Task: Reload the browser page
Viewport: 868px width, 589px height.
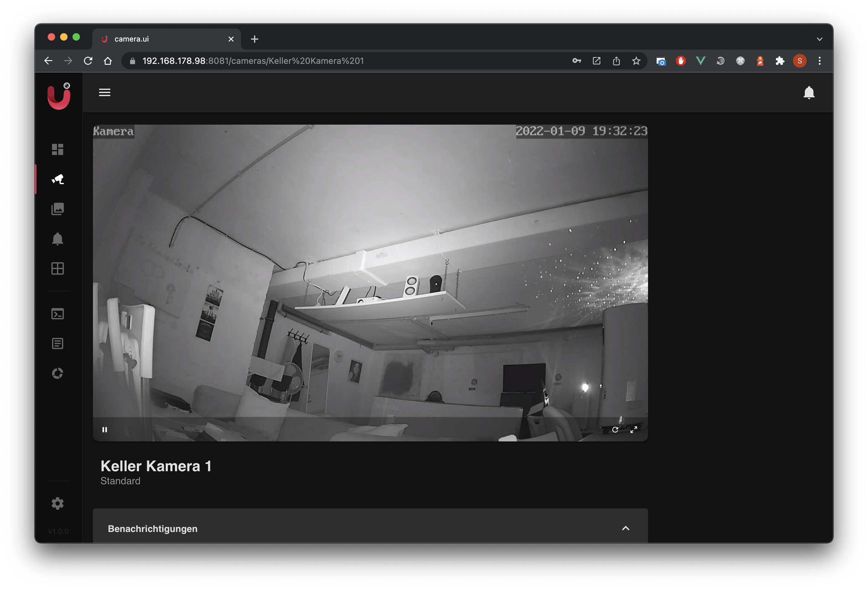Action: point(88,61)
